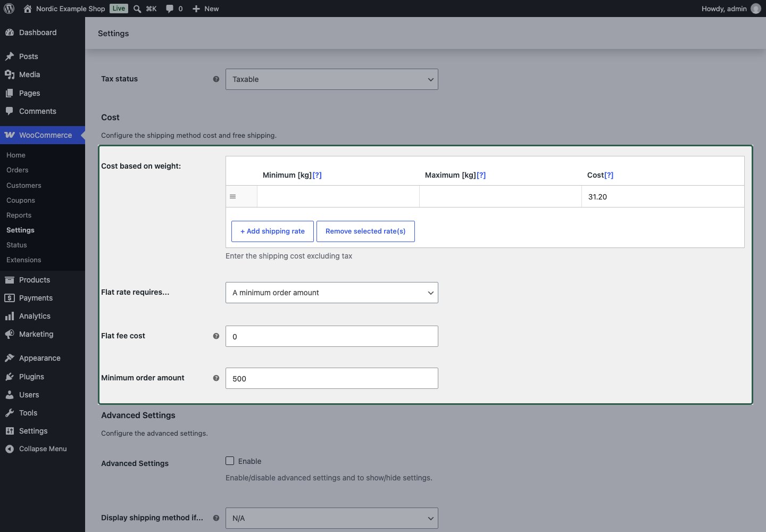Click the Dashboard gauge icon
Screen dimensions: 766x532
[x=10, y=32]
